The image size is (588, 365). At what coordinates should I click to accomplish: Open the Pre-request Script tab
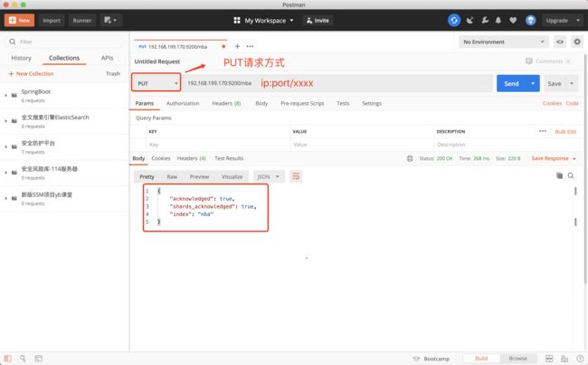pyautogui.click(x=302, y=103)
